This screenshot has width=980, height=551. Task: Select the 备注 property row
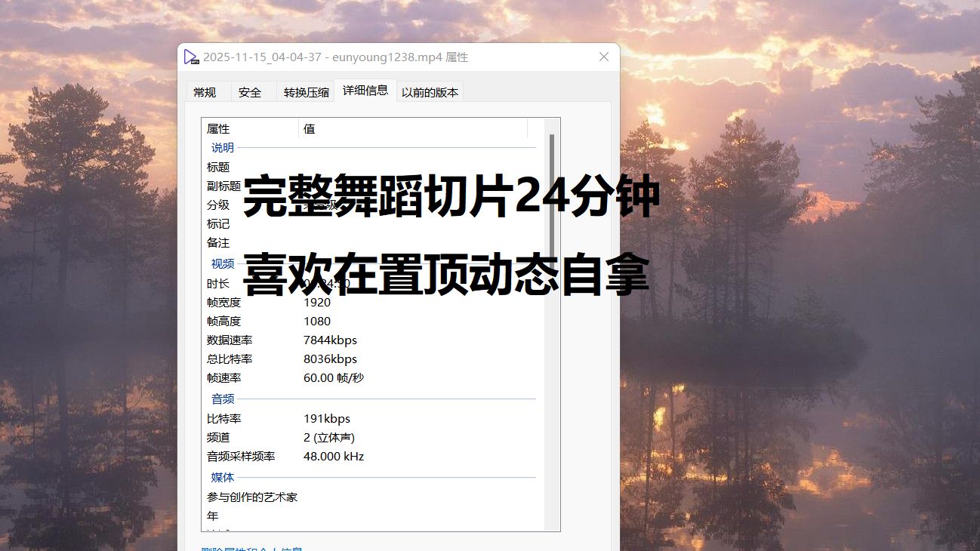(218, 243)
